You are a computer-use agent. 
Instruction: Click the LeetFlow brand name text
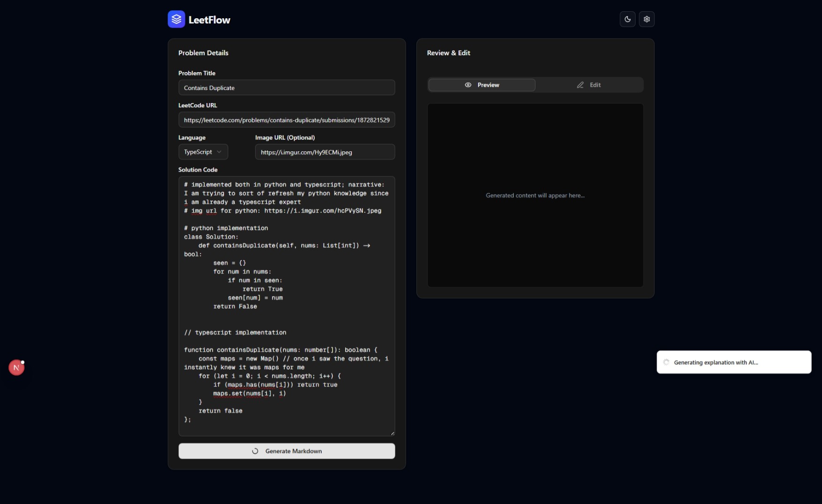(x=209, y=20)
